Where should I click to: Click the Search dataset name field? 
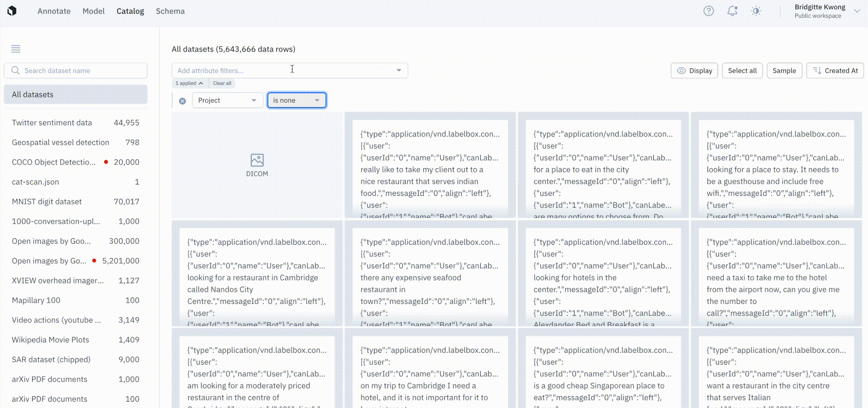pos(75,71)
